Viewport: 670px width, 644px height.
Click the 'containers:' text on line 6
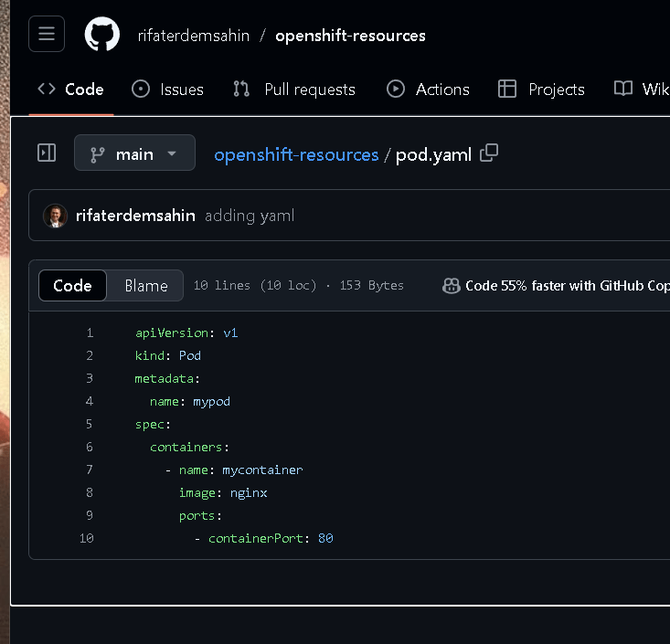(x=189, y=447)
